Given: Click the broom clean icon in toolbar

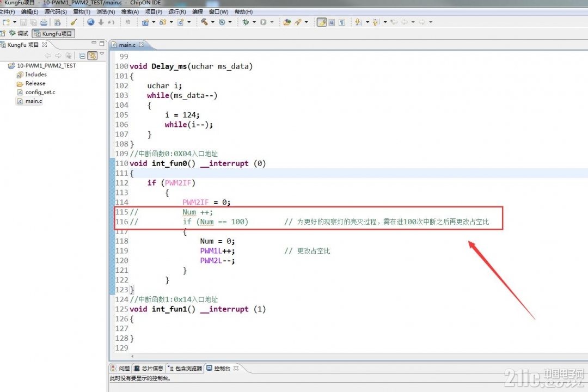Looking at the screenshot, I should tap(74, 22).
